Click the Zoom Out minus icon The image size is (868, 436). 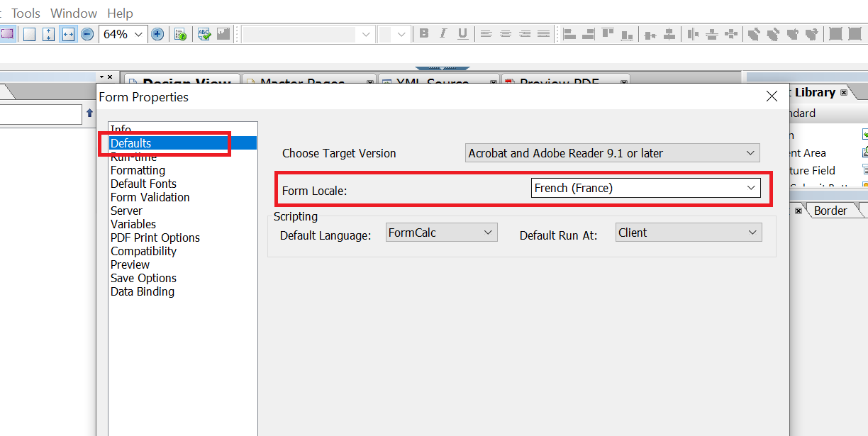pos(87,34)
